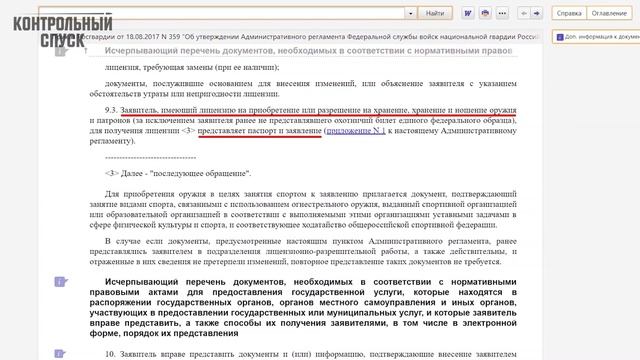Follow the приложение N 1 link
Image resolution: width=640 pixels, height=360 pixels.
(356, 131)
